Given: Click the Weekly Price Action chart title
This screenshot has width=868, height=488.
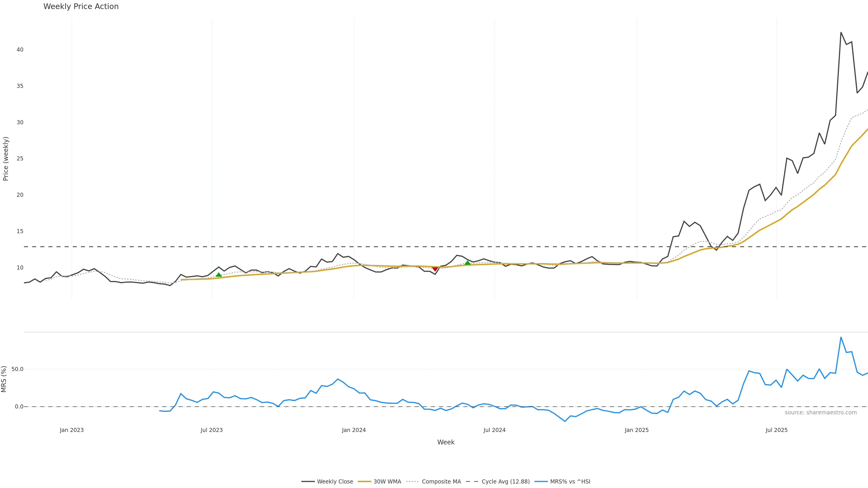Looking at the screenshot, I should click(81, 6).
